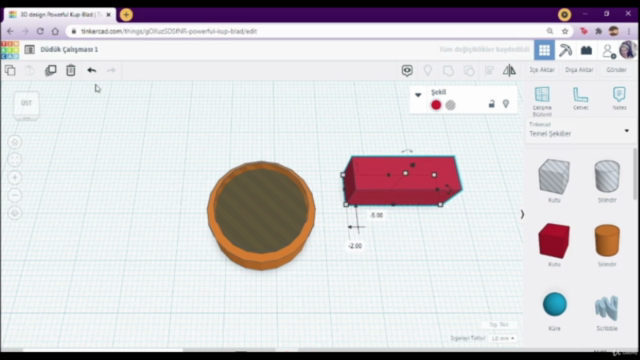The image size is (640, 360).
Task: Click the Copy tool icon
Action: pos(10,70)
